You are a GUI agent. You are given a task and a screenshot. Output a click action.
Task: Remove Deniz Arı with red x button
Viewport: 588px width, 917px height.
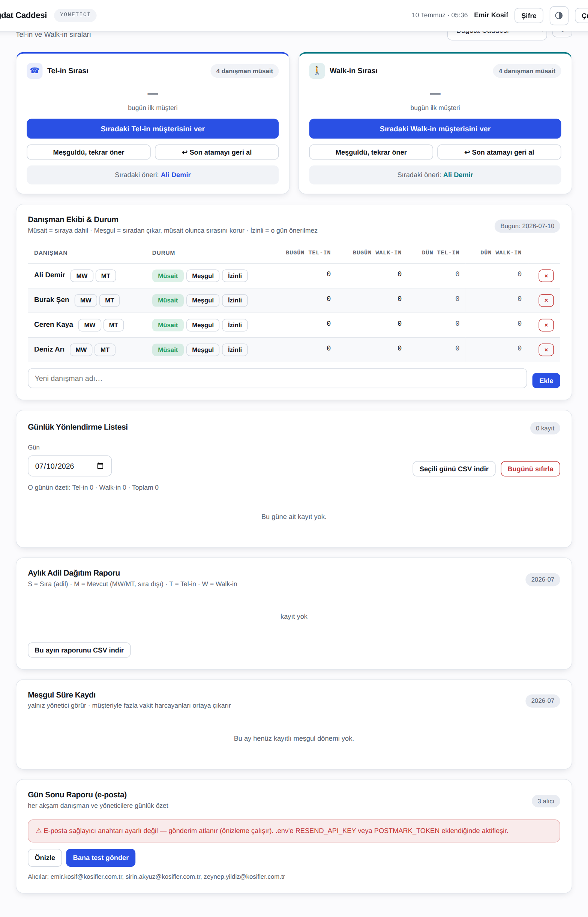coord(546,350)
